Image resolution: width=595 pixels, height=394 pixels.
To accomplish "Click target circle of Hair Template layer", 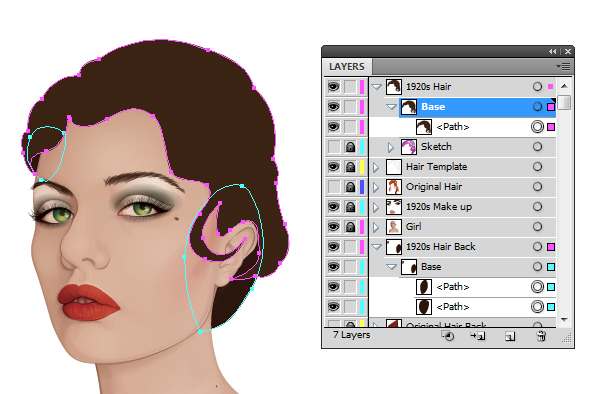I will (x=537, y=167).
